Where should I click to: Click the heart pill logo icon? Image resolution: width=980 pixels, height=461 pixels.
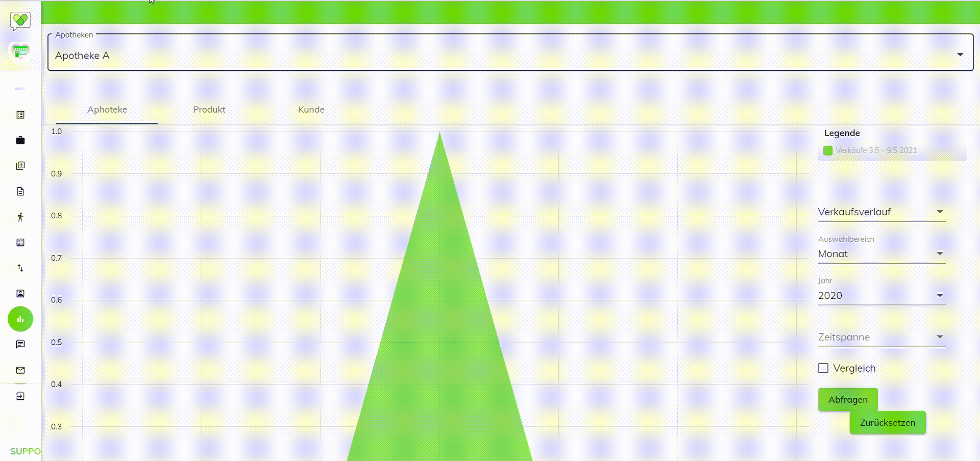point(20,21)
